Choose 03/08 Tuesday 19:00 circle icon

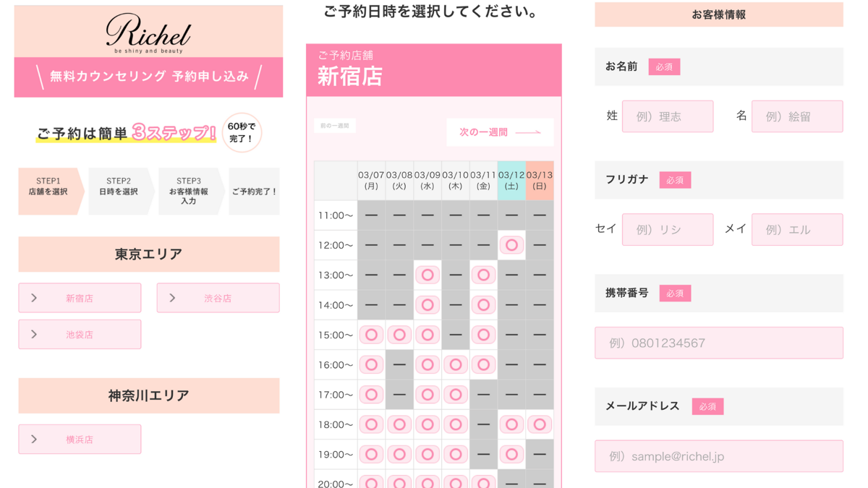tap(399, 454)
